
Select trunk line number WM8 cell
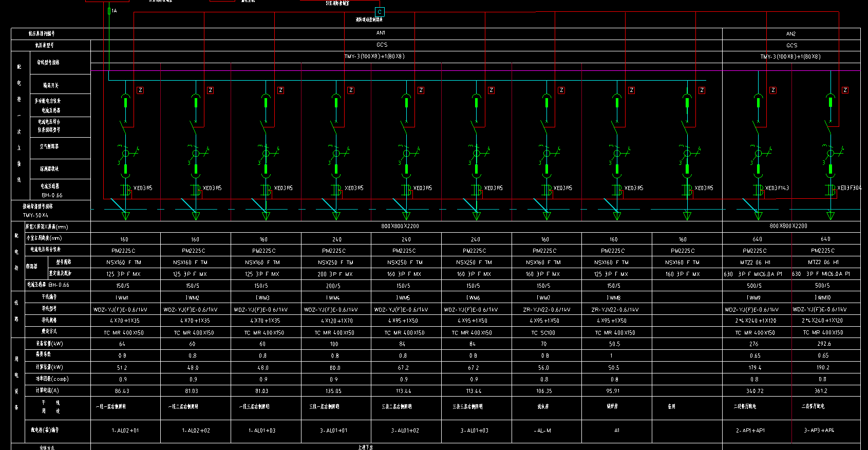click(x=614, y=298)
